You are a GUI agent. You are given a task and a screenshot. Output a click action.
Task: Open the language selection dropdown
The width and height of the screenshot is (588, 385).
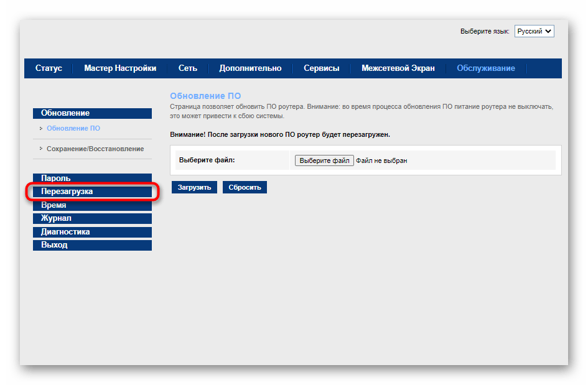534,31
